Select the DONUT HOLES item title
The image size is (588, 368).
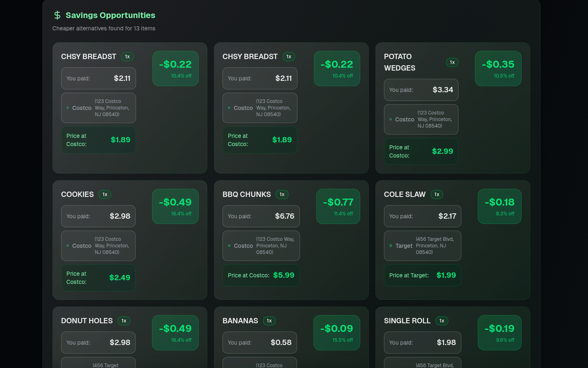87,321
